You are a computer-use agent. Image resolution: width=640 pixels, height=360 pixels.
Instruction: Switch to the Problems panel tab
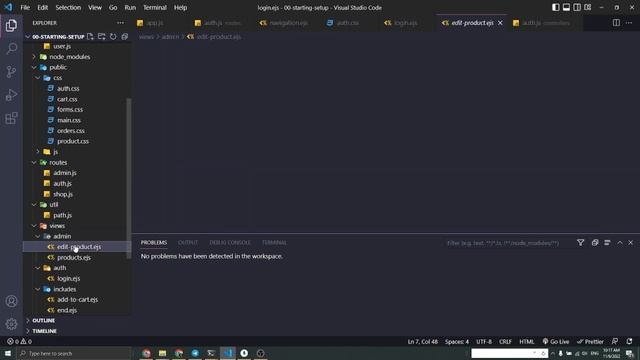pos(154,242)
